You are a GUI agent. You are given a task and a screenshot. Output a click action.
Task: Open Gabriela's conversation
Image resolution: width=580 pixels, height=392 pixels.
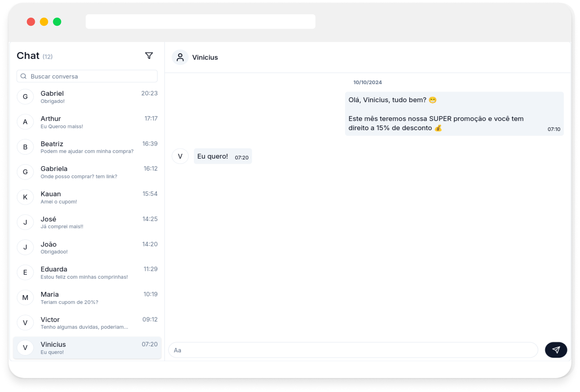pos(87,172)
